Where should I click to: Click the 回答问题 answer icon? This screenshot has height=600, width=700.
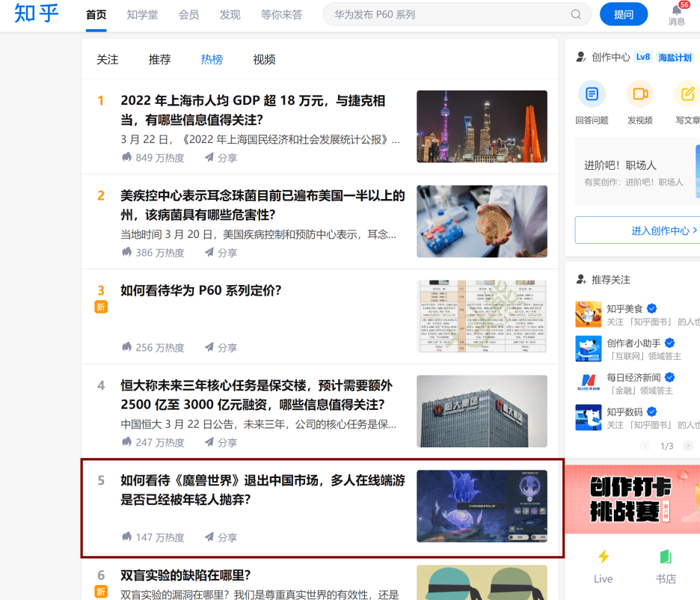[x=592, y=94]
